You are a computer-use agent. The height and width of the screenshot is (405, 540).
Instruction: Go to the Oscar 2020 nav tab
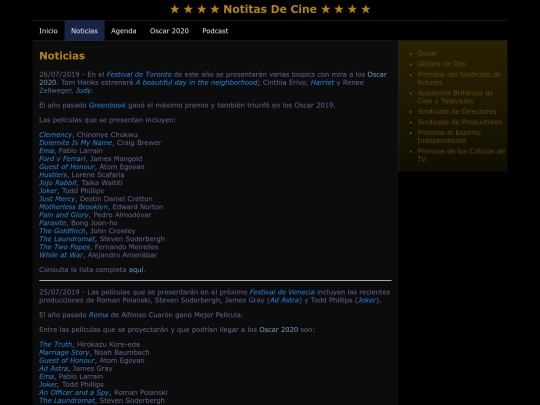[x=169, y=31]
